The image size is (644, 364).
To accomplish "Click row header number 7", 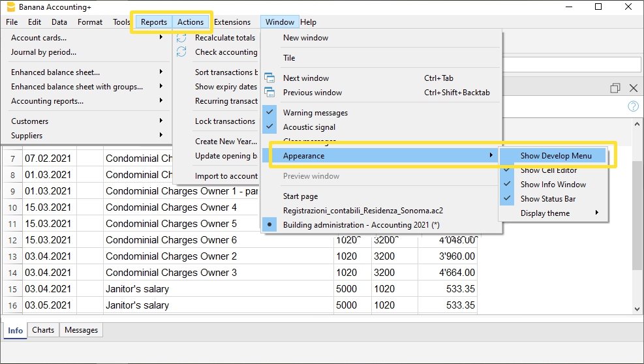I will coord(13,159).
